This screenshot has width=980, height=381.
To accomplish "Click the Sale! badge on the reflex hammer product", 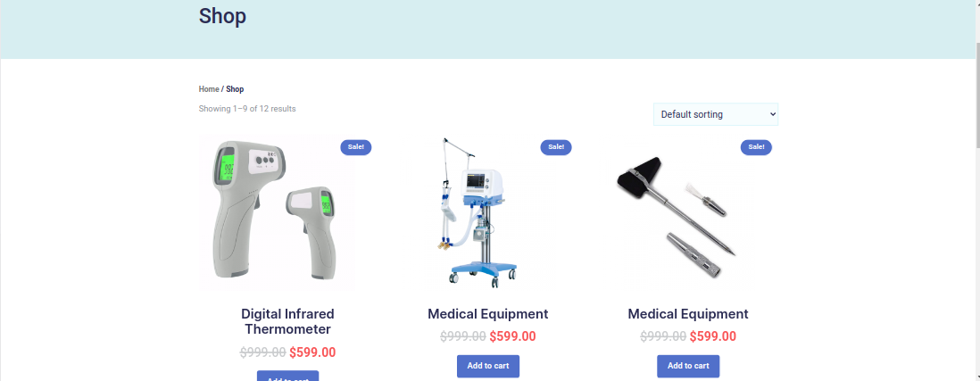I will (756, 147).
